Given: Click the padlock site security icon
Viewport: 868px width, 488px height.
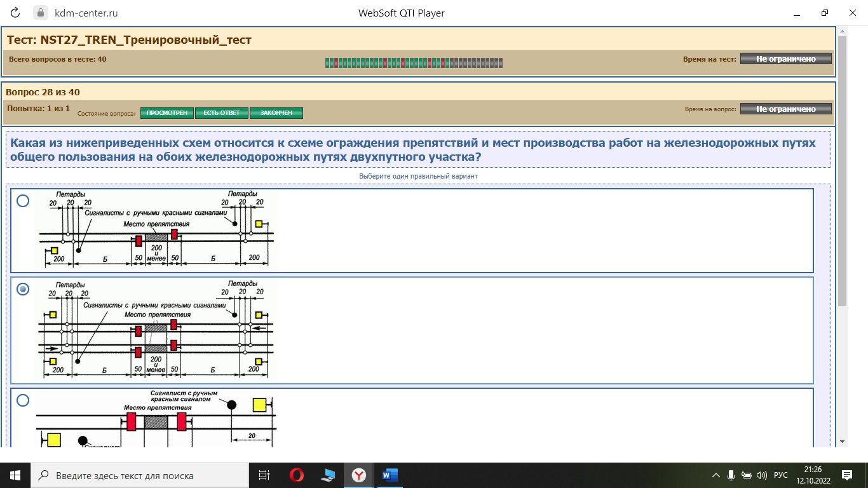Looking at the screenshot, I should click(39, 13).
